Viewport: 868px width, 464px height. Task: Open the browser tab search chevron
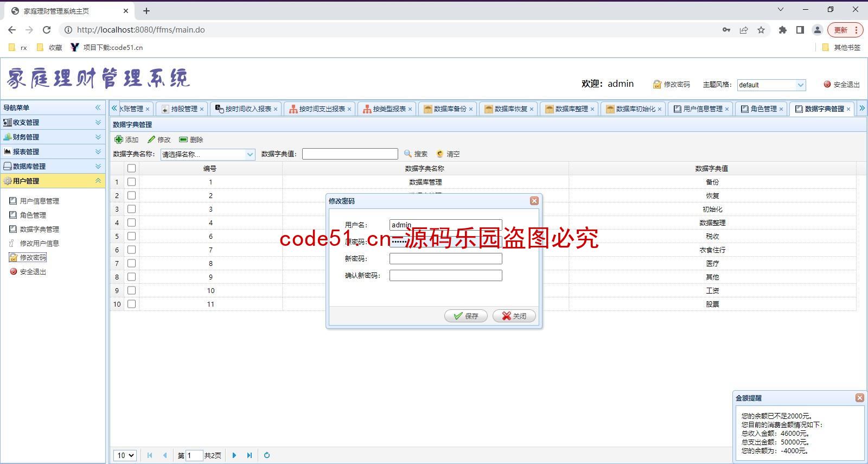coord(781,9)
